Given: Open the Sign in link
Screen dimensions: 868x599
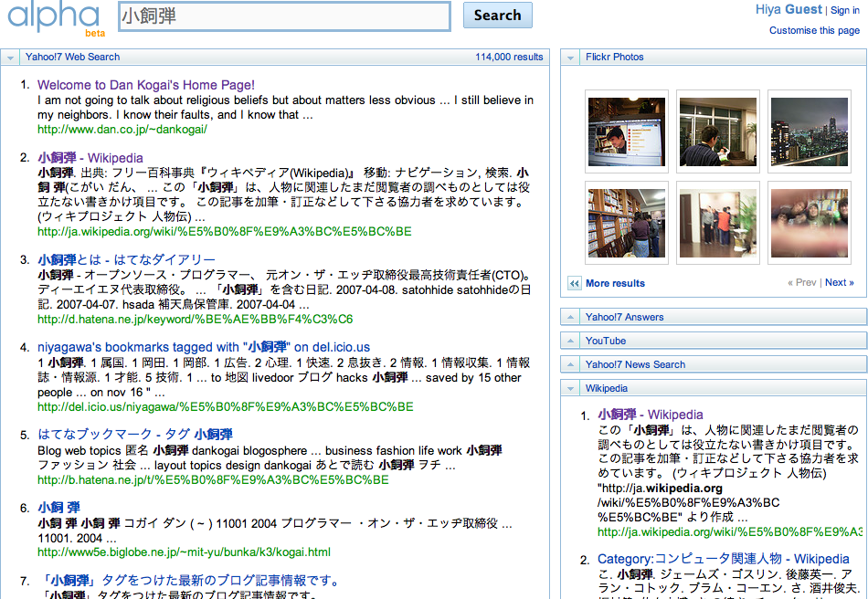Looking at the screenshot, I should coord(845,10).
